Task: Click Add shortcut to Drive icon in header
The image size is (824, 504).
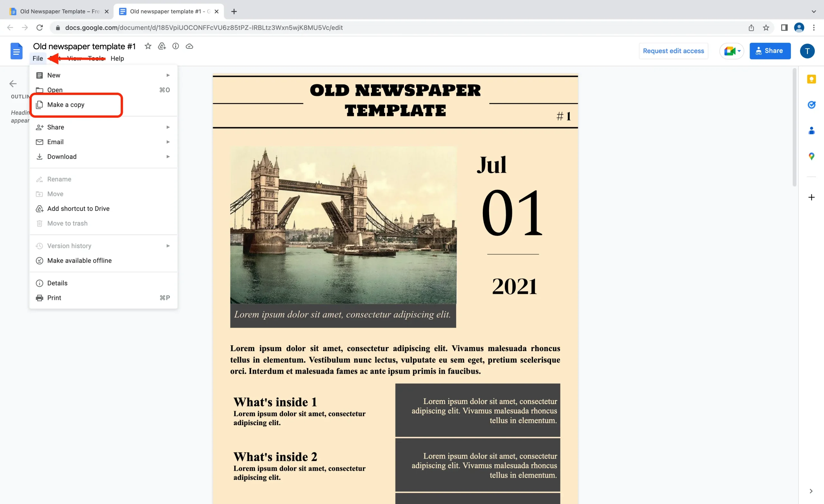Action: pyautogui.click(x=162, y=46)
